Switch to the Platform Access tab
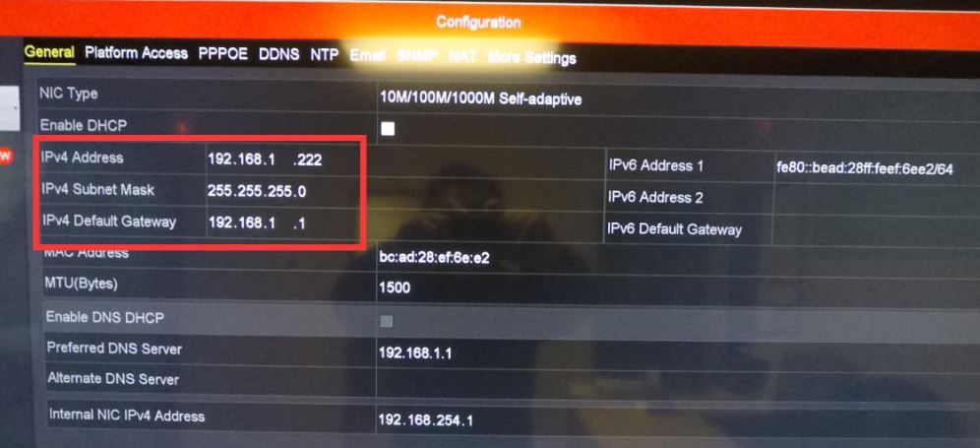The width and height of the screenshot is (980, 448). click(136, 53)
